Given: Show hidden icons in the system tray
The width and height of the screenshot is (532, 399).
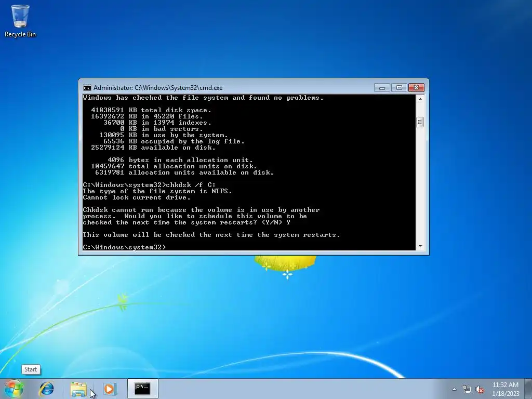Looking at the screenshot, I should (x=454, y=389).
